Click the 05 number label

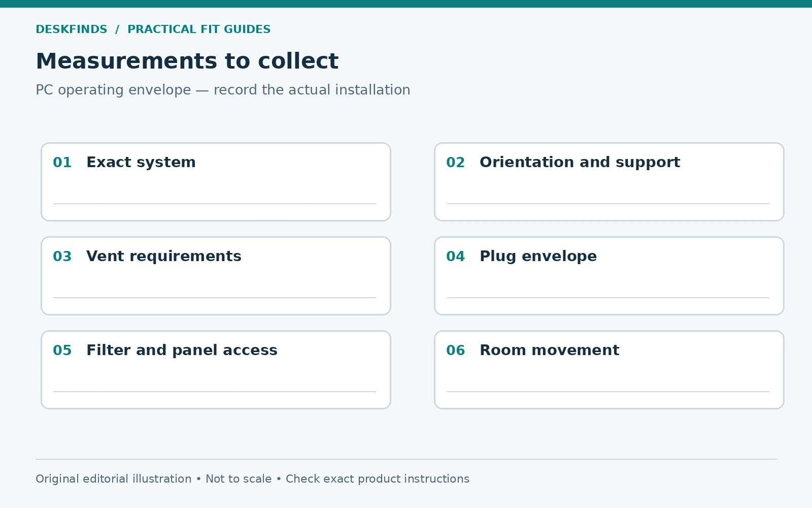pyautogui.click(x=62, y=351)
